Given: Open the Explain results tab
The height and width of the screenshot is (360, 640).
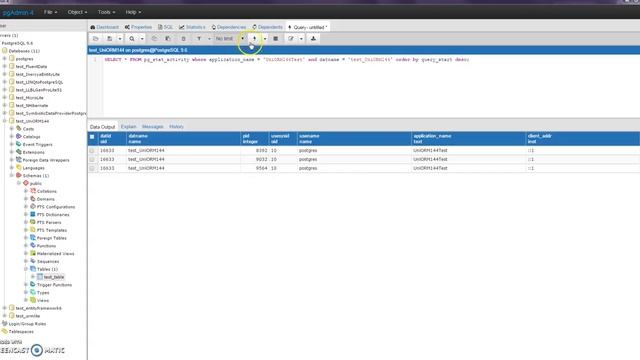Looking at the screenshot, I should coord(129,127).
